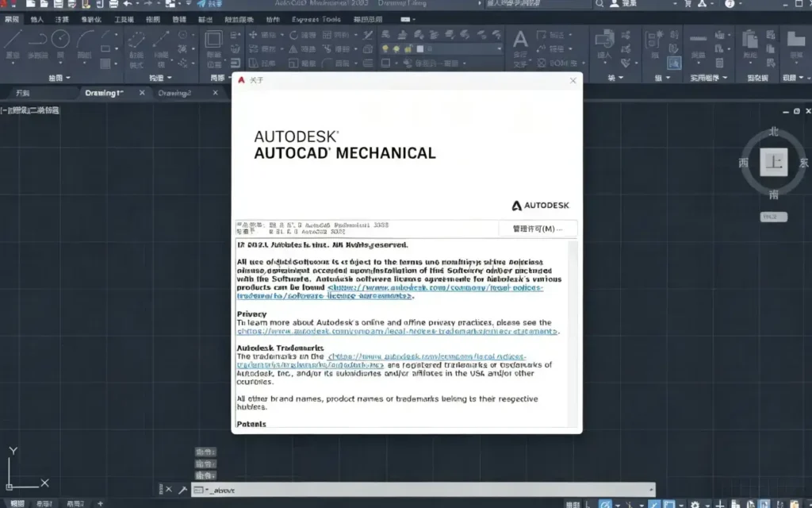Click the search magnifier icon in title bar

(599, 4)
